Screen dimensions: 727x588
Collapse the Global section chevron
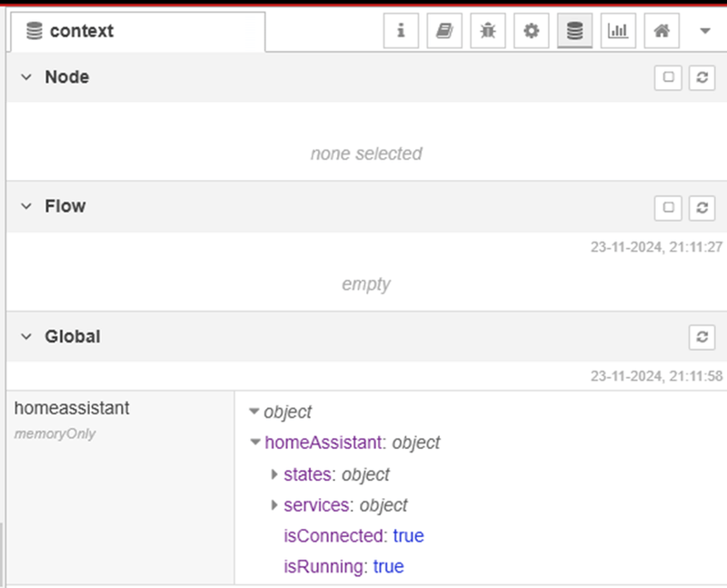coord(26,336)
